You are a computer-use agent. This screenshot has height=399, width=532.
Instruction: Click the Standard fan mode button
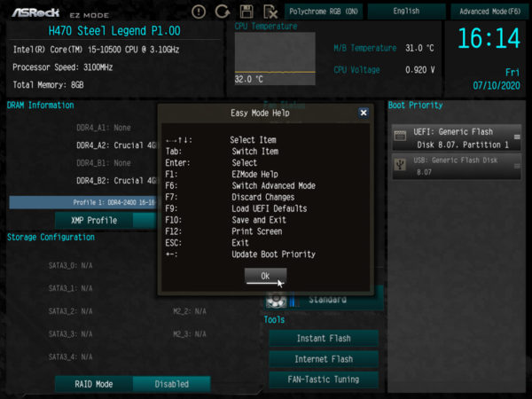[x=328, y=300]
